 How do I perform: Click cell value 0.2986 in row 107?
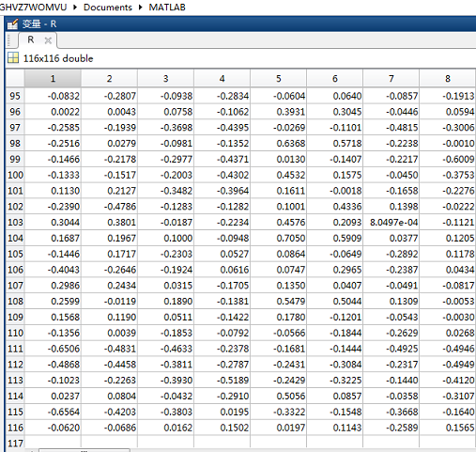[x=53, y=286]
